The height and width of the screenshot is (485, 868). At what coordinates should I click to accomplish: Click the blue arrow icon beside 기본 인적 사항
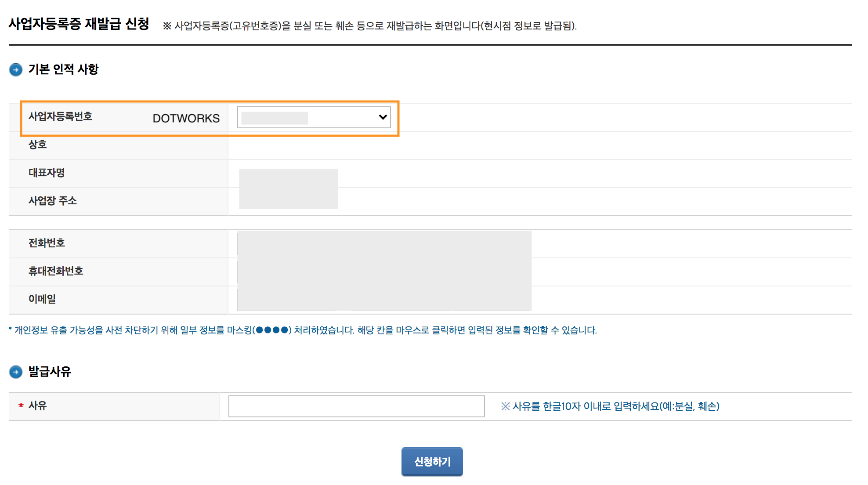tap(16, 69)
